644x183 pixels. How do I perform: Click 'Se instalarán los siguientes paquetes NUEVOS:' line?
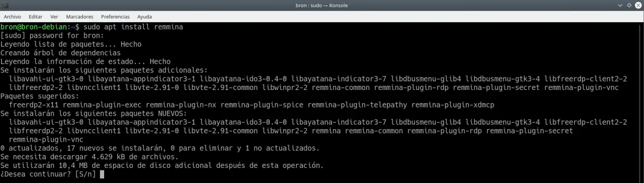(94, 113)
